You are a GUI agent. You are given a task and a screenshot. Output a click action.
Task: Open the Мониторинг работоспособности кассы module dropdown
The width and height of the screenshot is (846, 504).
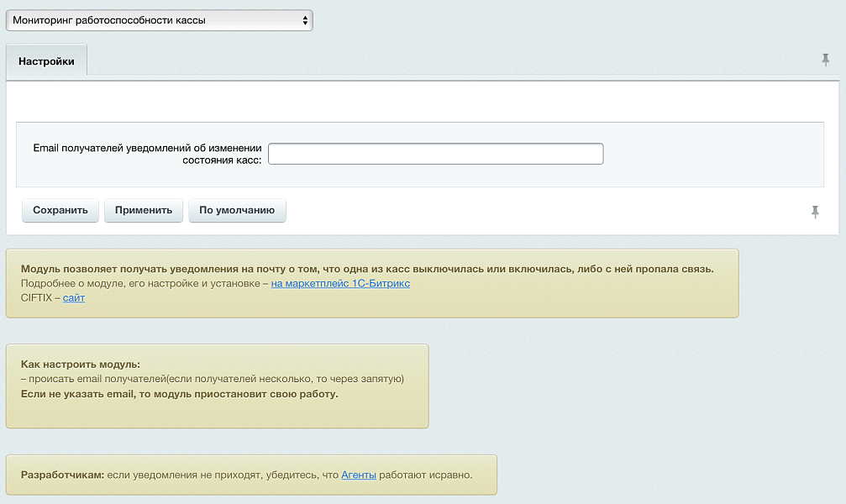159,20
